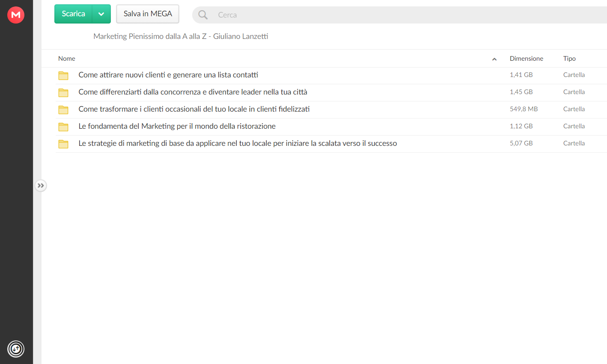Click folder icon for Le fondamenta del Marketing
Screen dimensions: 607x364
pos(63,127)
